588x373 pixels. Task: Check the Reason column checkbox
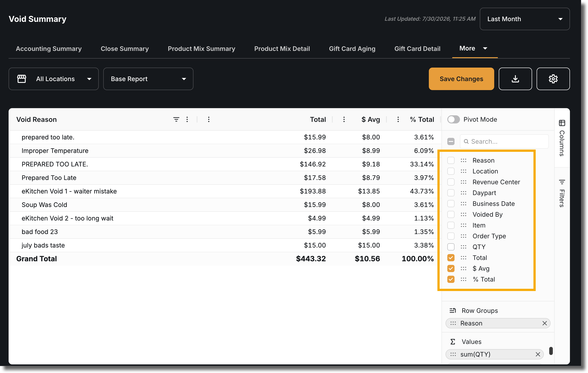[x=451, y=160]
